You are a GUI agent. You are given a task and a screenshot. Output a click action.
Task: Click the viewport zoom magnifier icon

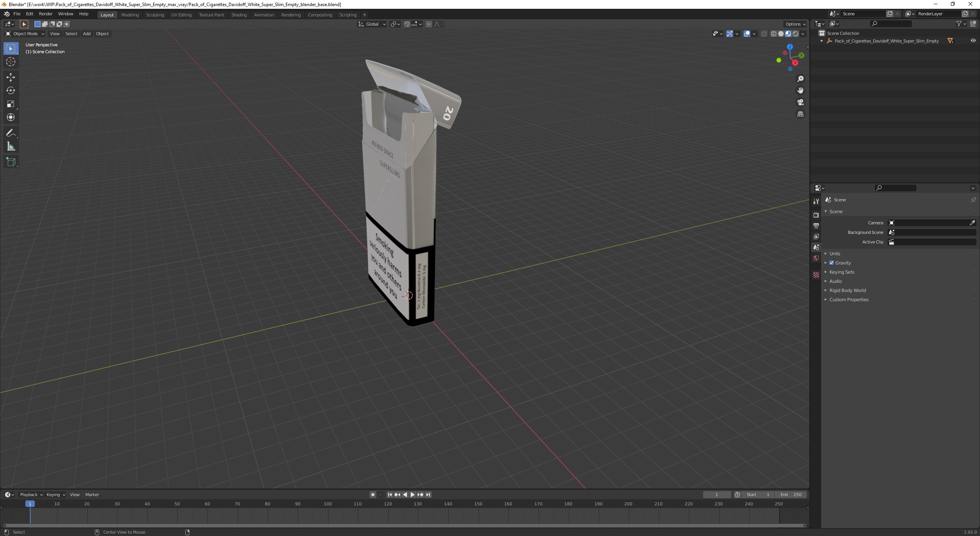800,78
